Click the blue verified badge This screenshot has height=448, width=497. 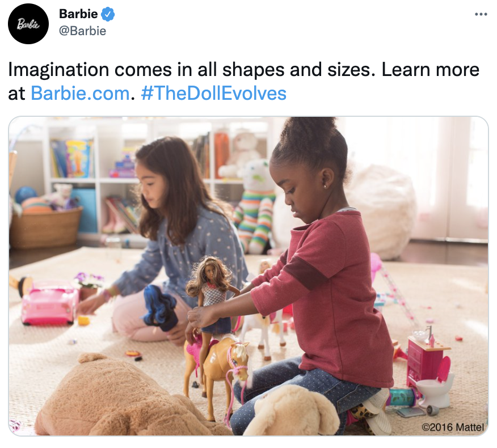point(108,15)
